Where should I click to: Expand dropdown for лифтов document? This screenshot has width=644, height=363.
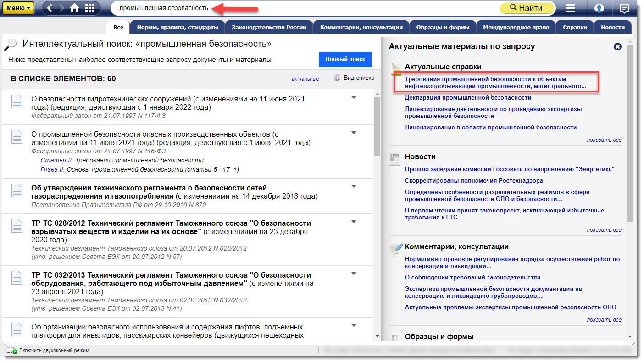pyautogui.click(x=354, y=326)
